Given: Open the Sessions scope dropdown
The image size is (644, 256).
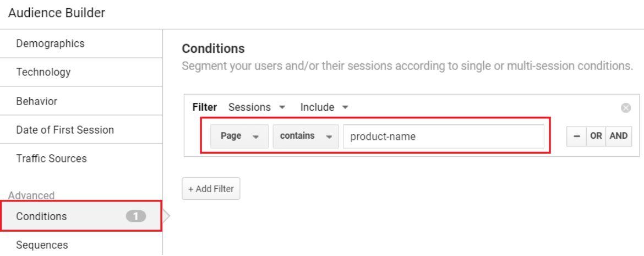Looking at the screenshot, I should click(256, 107).
